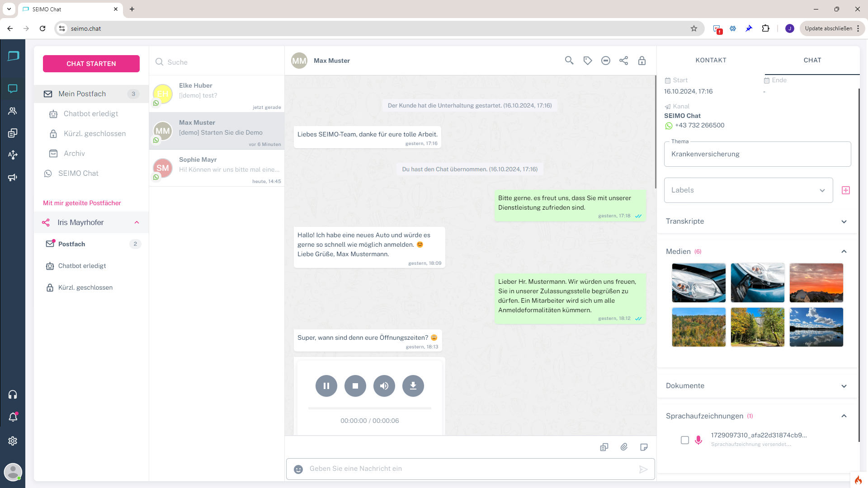Click the CHAT STARTEN button
This screenshot has height=488, width=868.
91,64
